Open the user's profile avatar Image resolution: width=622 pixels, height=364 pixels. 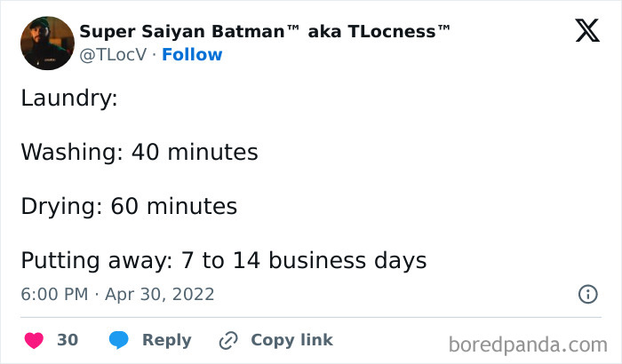pyautogui.click(x=44, y=43)
